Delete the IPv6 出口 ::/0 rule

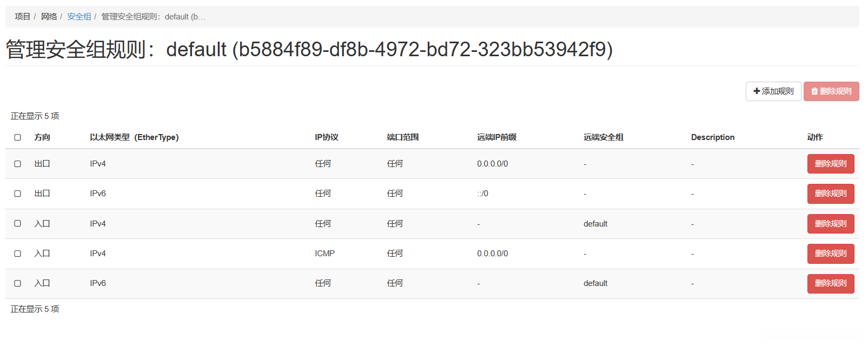click(x=830, y=194)
